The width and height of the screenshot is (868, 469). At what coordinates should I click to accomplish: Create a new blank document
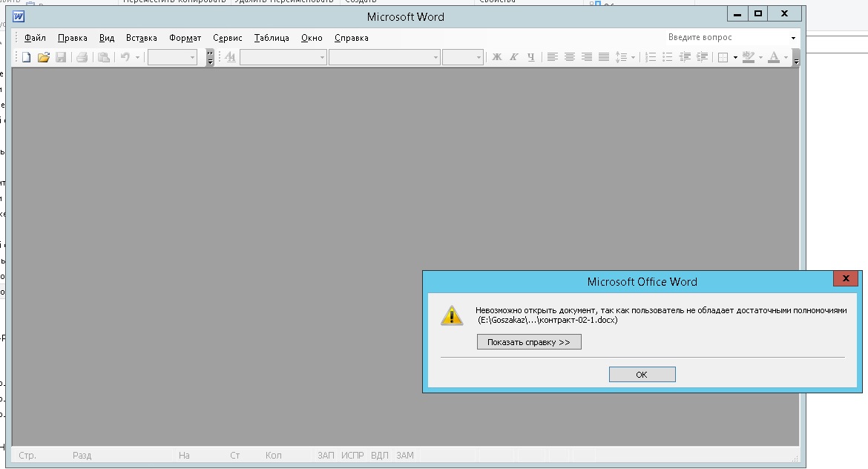click(26, 57)
